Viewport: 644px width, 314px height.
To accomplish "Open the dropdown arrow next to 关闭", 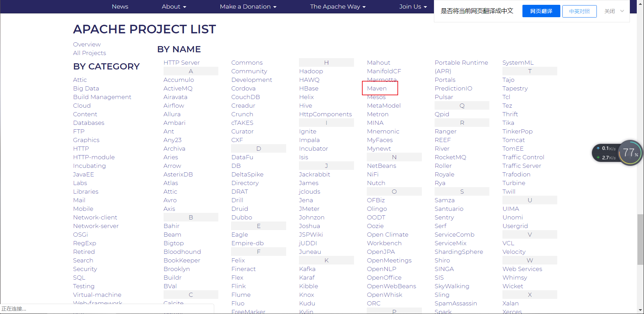I will pyautogui.click(x=622, y=11).
